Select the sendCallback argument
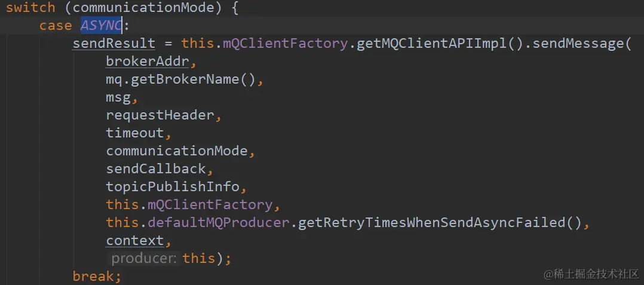 point(156,168)
